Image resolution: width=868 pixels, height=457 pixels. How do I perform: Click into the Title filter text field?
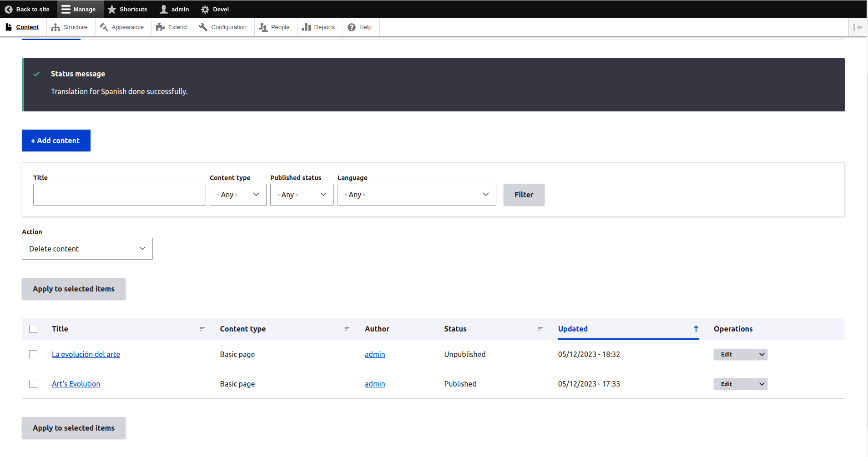(x=119, y=195)
